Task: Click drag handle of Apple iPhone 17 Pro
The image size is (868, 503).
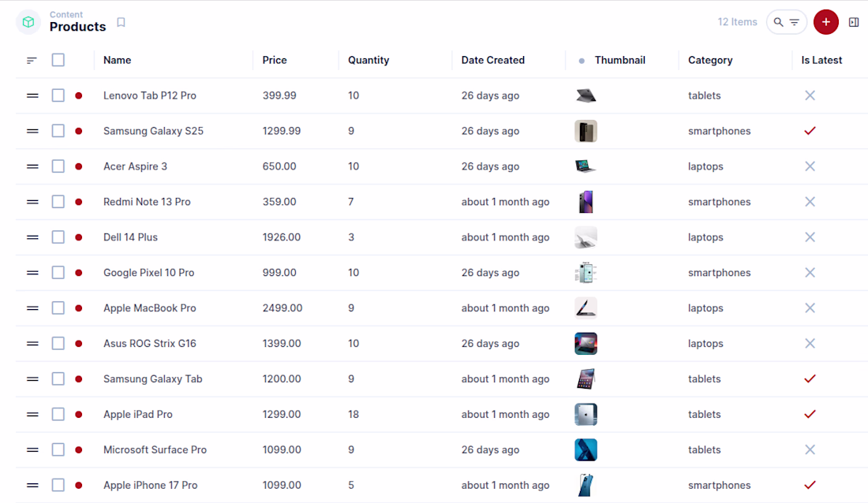Action: pos(32,485)
